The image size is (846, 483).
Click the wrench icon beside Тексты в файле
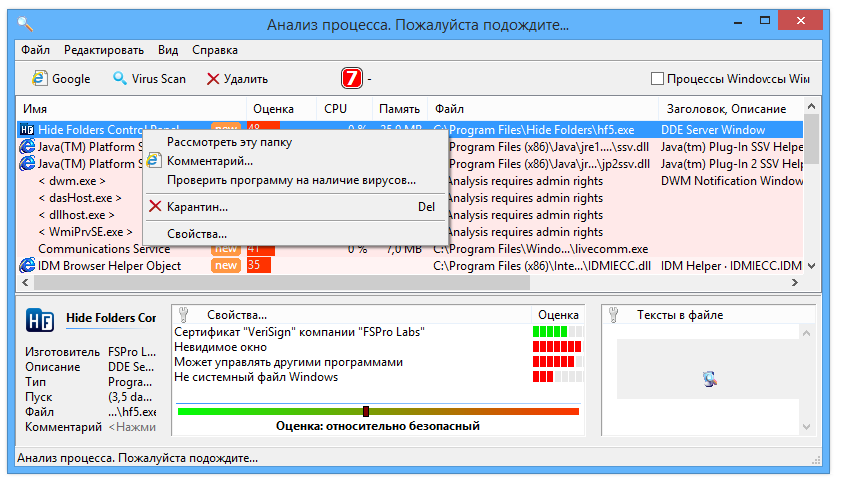613,315
